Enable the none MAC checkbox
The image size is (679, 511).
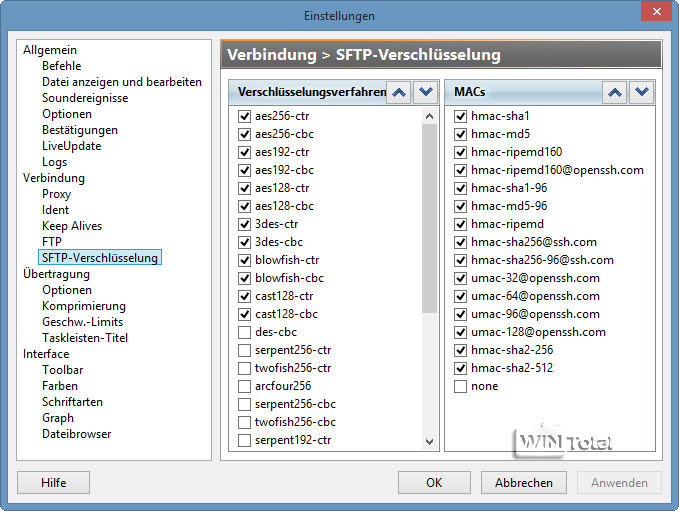click(460, 386)
